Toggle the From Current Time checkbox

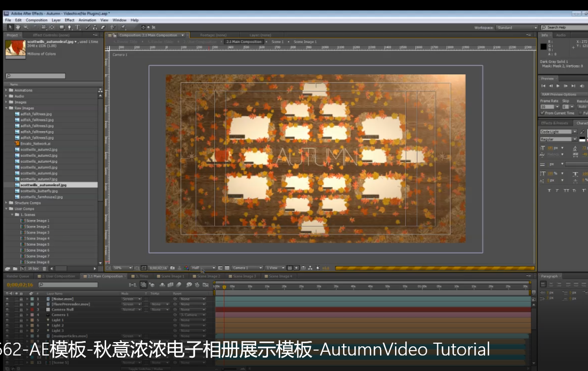(542, 112)
